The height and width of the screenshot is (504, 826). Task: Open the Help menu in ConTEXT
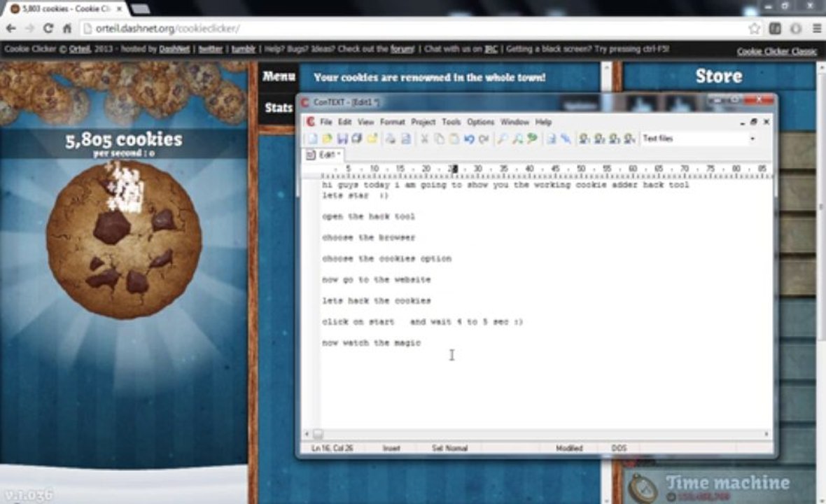tap(543, 122)
